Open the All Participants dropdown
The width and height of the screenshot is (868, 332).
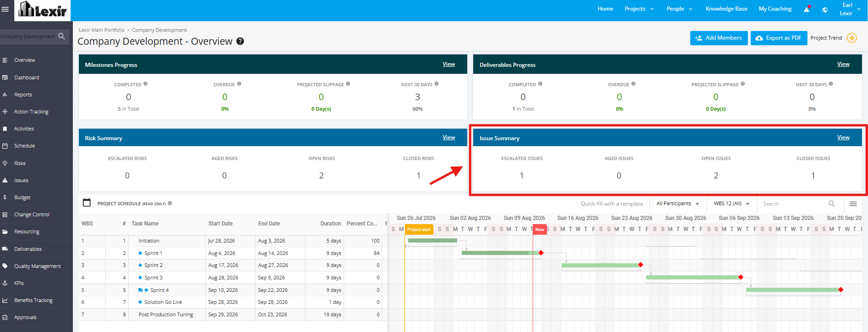(678, 203)
